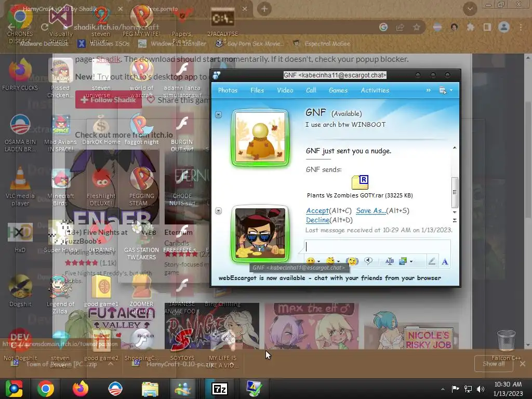Click the network icon in system tray
Image resolution: width=532 pixels, height=399 pixels.
[468, 389]
